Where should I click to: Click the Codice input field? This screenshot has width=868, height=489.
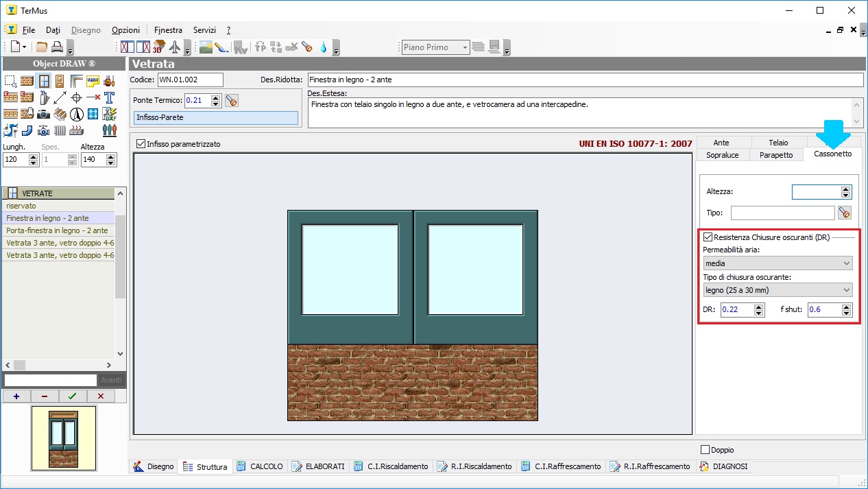pos(190,80)
